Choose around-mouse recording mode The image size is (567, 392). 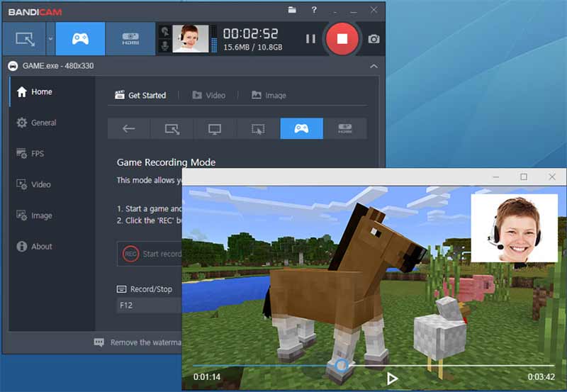(x=258, y=128)
